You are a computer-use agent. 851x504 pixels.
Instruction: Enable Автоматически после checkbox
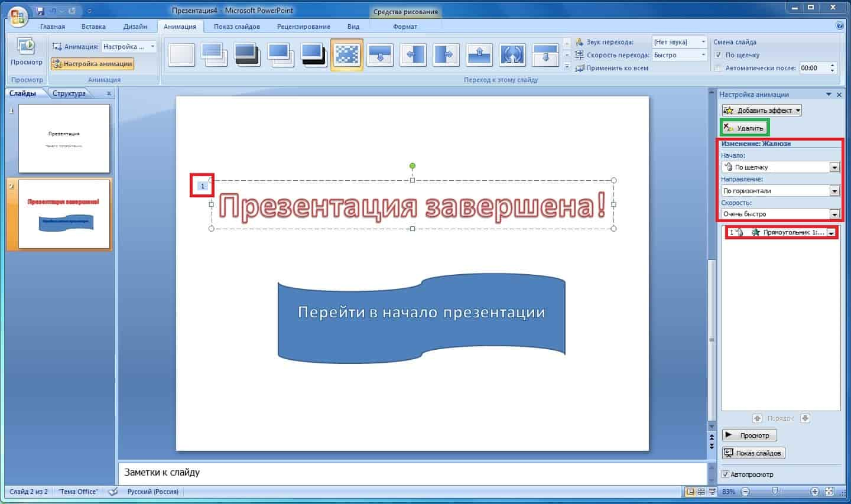coord(718,68)
